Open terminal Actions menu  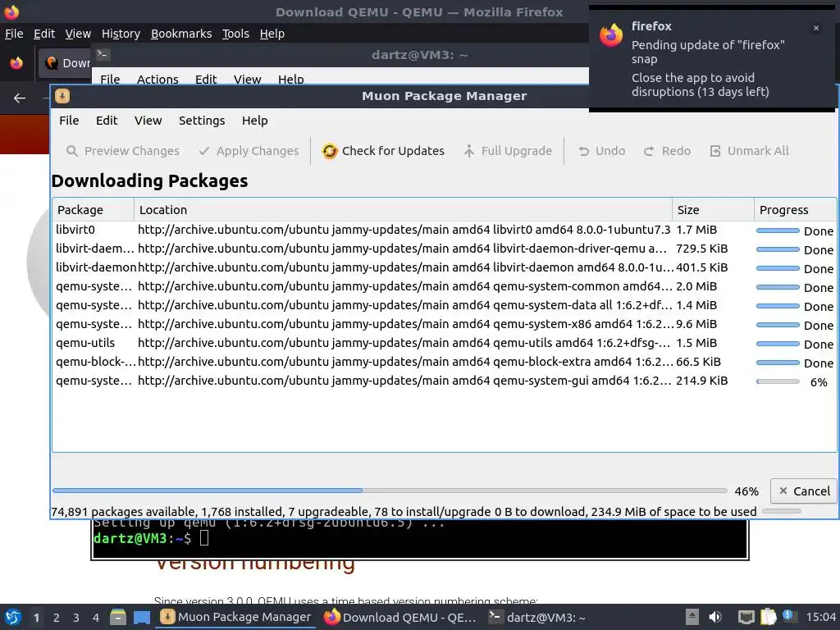(x=157, y=79)
